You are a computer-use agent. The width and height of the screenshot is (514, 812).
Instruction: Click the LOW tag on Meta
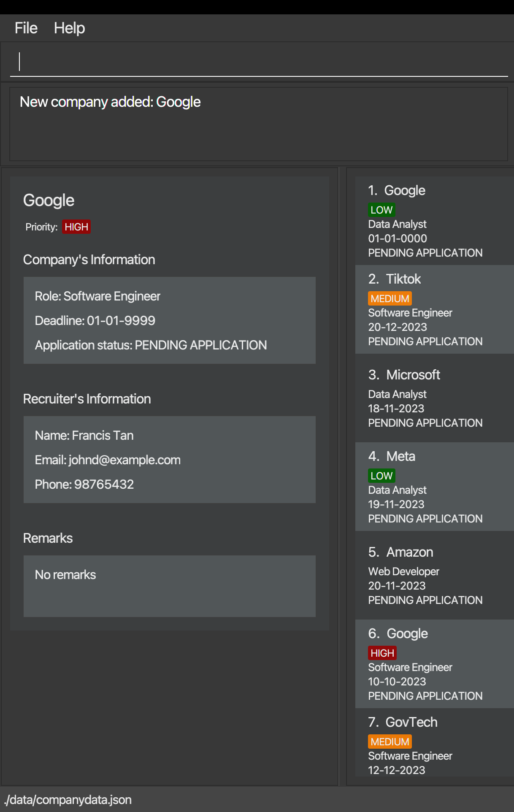pyautogui.click(x=381, y=476)
